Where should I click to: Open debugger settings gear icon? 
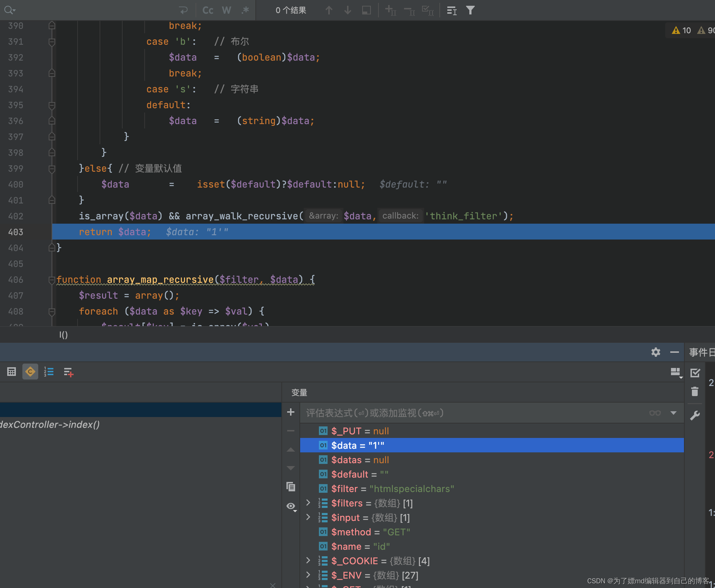click(655, 352)
